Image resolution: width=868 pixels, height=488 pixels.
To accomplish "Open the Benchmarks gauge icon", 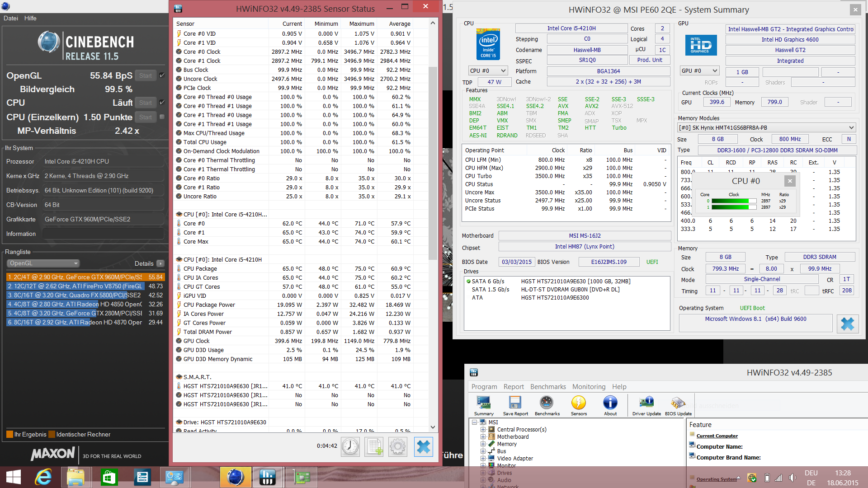I will [x=547, y=405].
